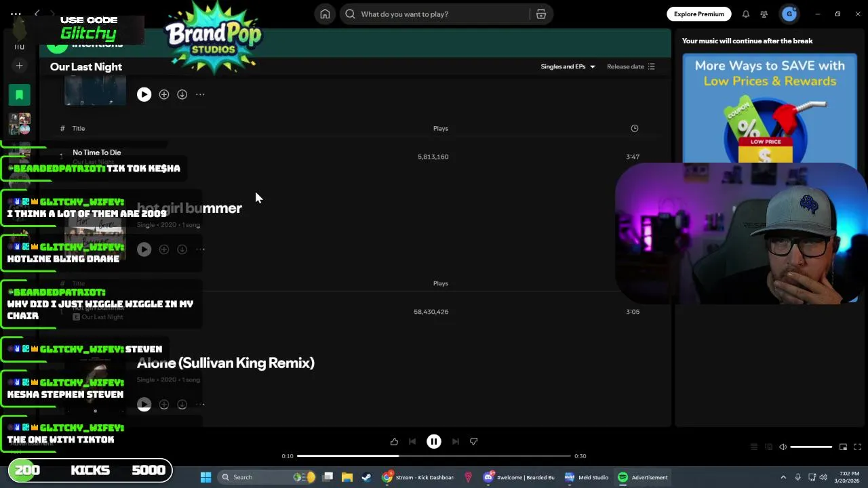Click the More Ways to SAVE advertisement
The height and width of the screenshot is (488, 868).
(x=770, y=109)
